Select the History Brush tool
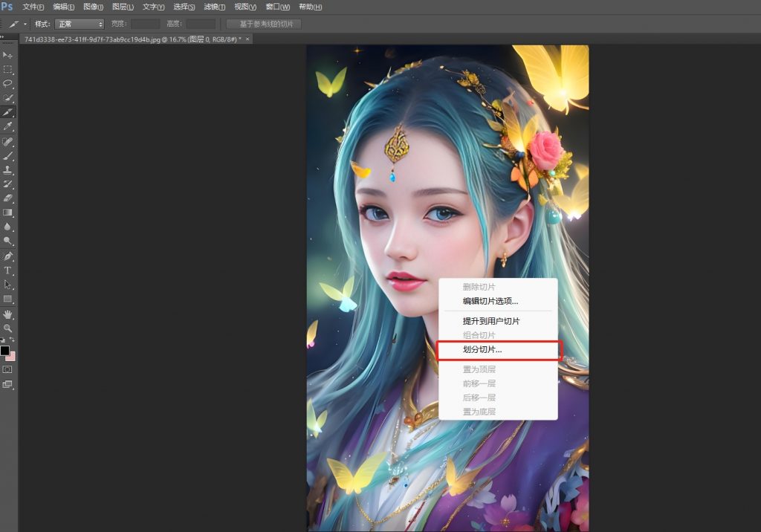 pos(7,184)
